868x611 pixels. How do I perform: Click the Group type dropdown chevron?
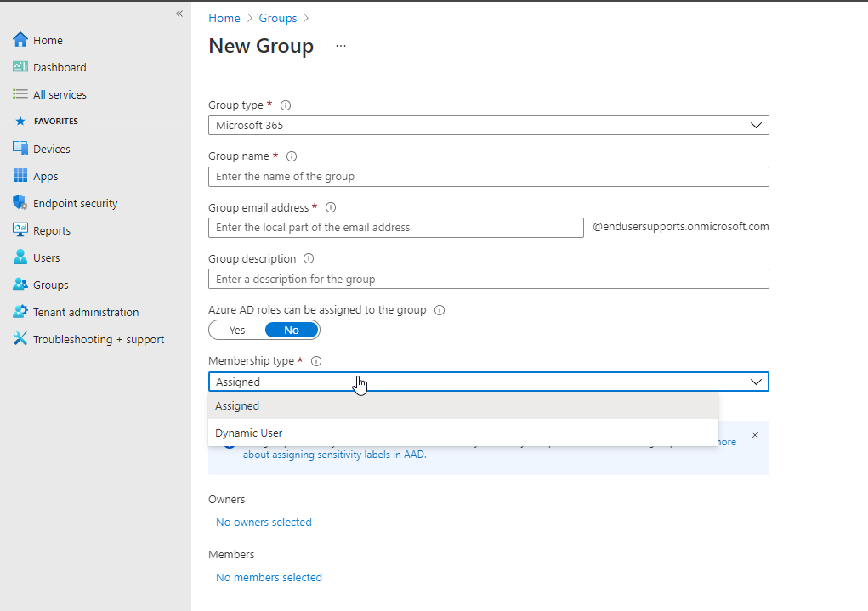point(756,125)
